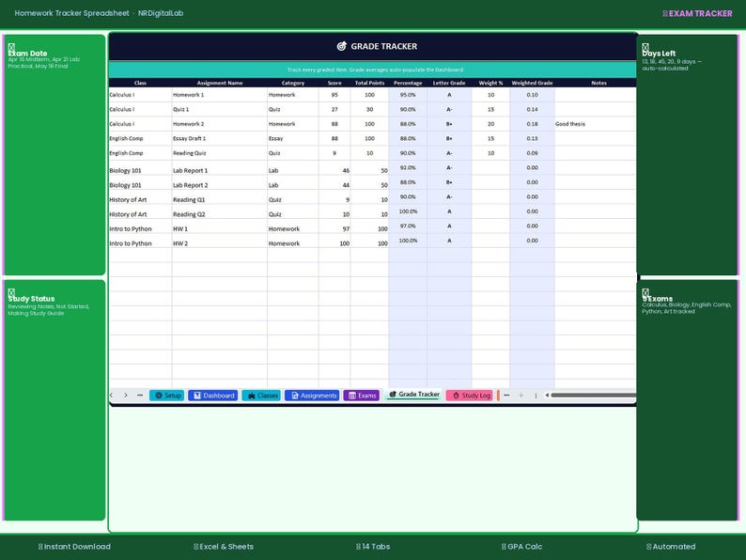Click the previous sheet arrow

(x=112, y=396)
